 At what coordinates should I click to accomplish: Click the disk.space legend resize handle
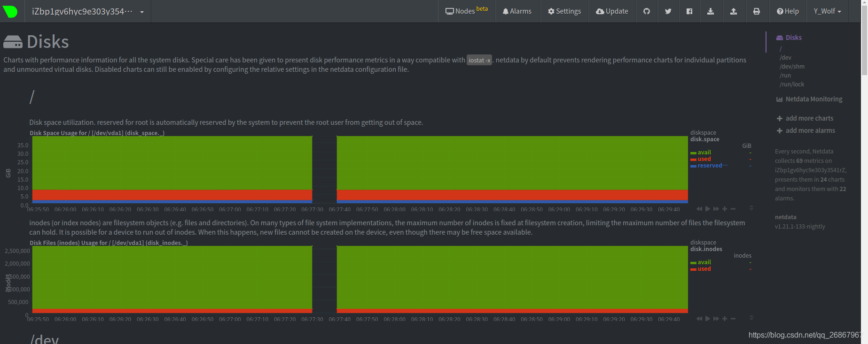pyautogui.click(x=751, y=208)
